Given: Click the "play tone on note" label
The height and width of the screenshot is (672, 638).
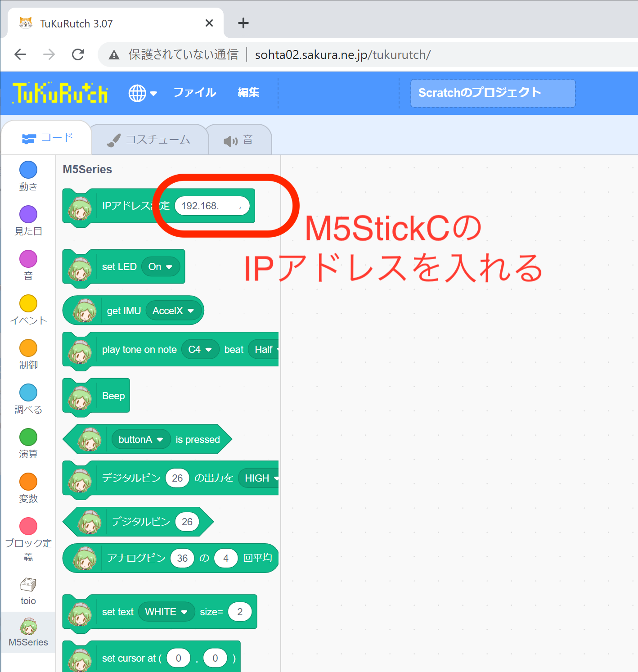Looking at the screenshot, I should [139, 349].
